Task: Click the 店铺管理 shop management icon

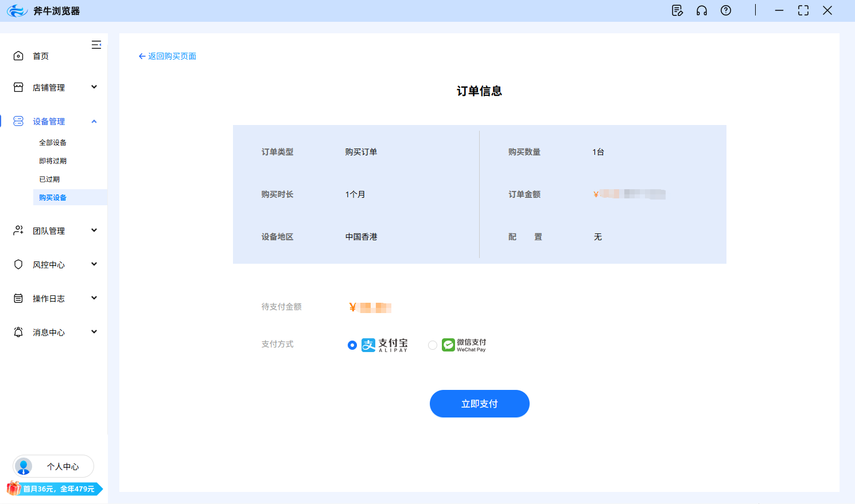Action: tap(18, 87)
